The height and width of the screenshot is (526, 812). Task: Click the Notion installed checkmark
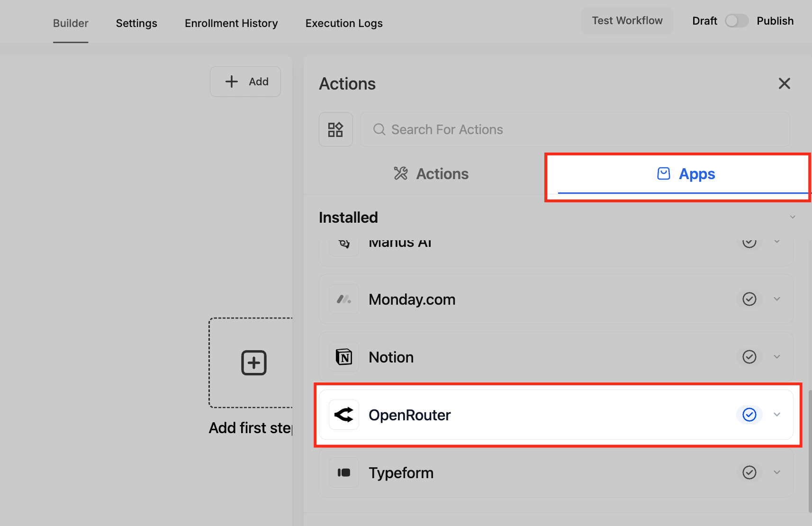749,357
